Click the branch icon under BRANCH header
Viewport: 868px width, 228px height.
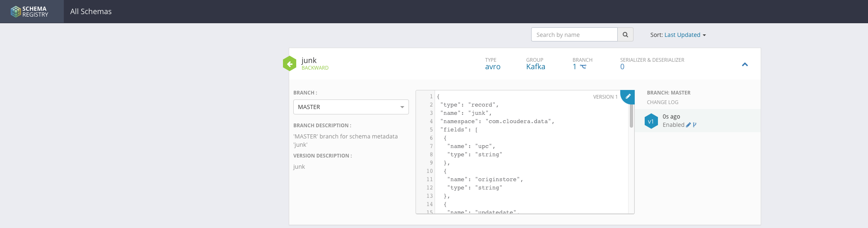point(583,67)
